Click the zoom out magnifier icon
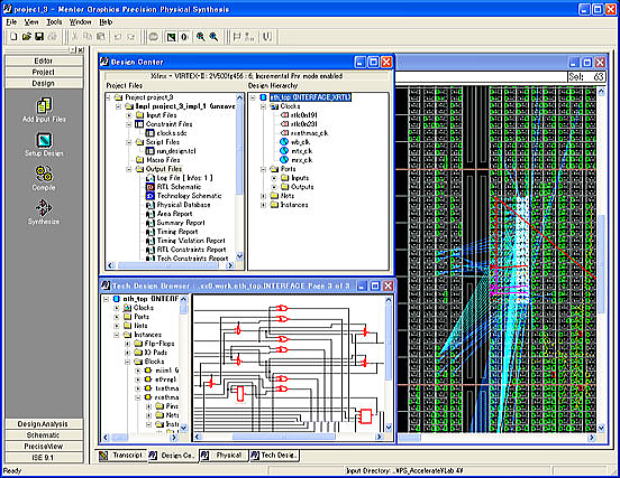 214,37
